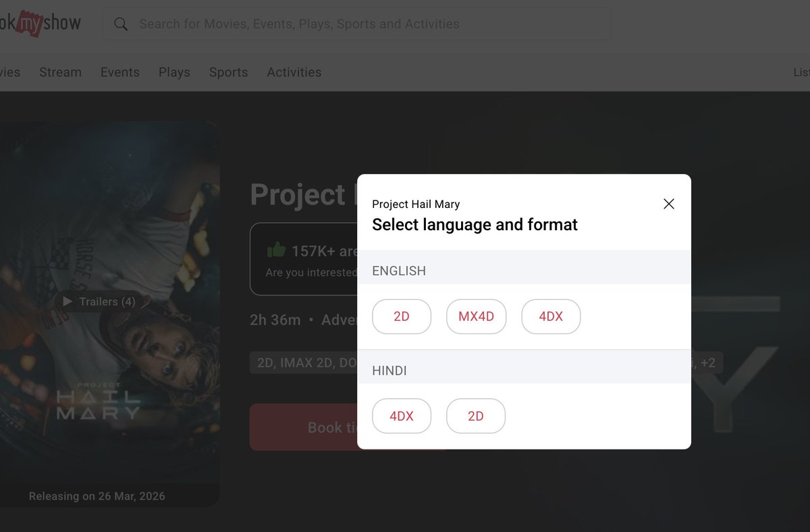Open the Plays section

pyautogui.click(x=174, y=72)
